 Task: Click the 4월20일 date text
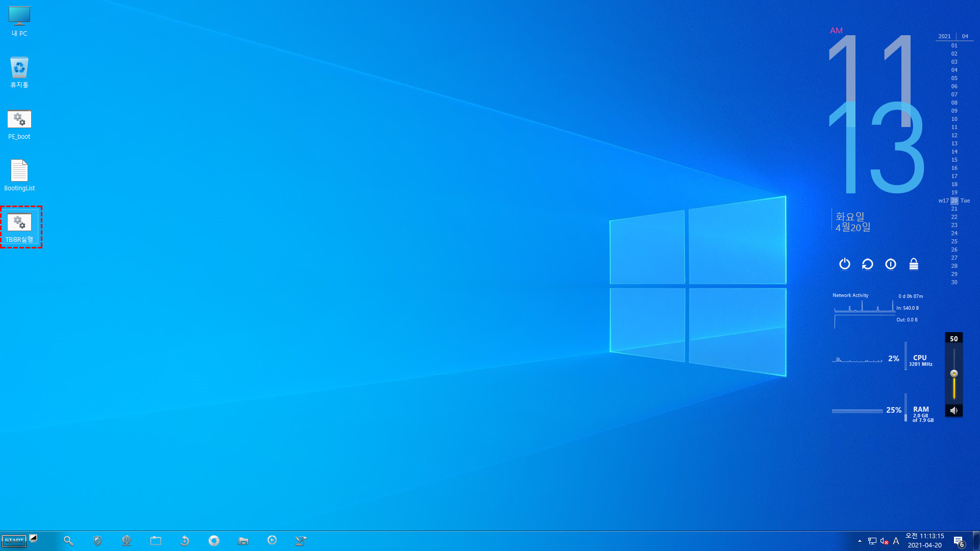[x=853, y=228]
